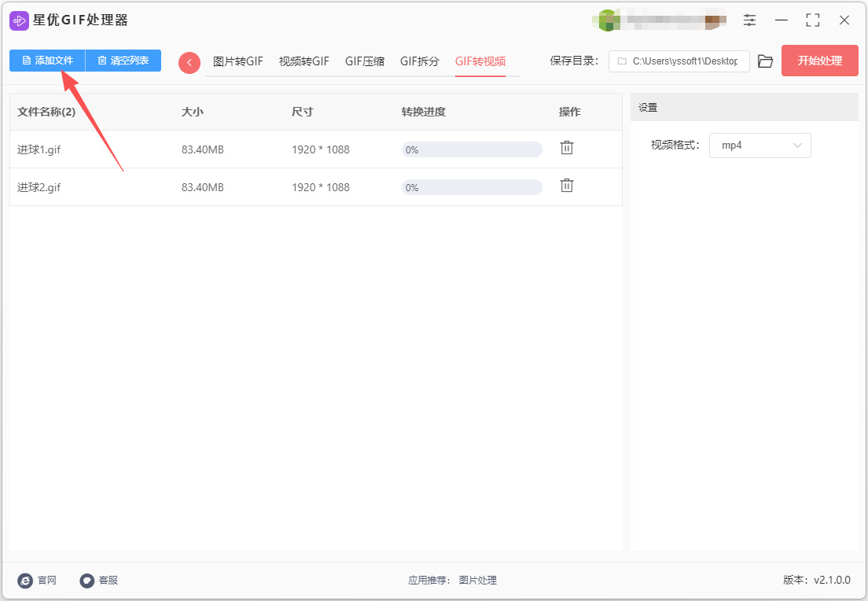Click the 进球1.gif conversion progress bar
This screenshot has height=601, width=868.
point(472,149)
